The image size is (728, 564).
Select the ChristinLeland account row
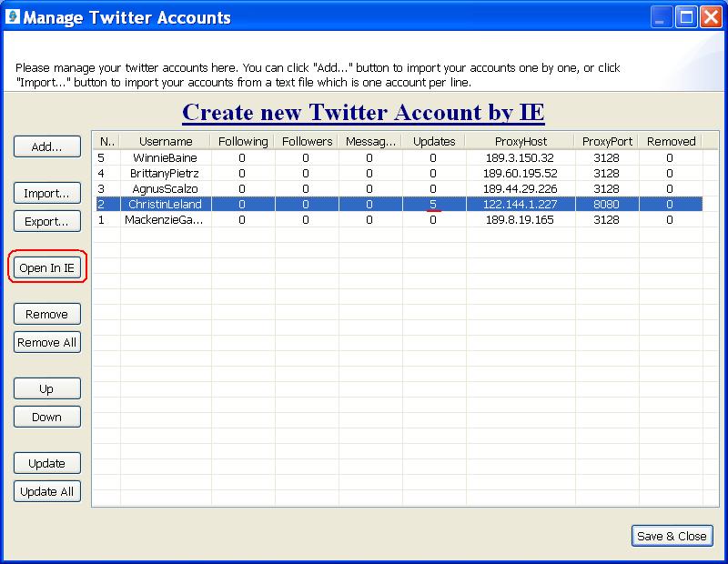(399, 205)
